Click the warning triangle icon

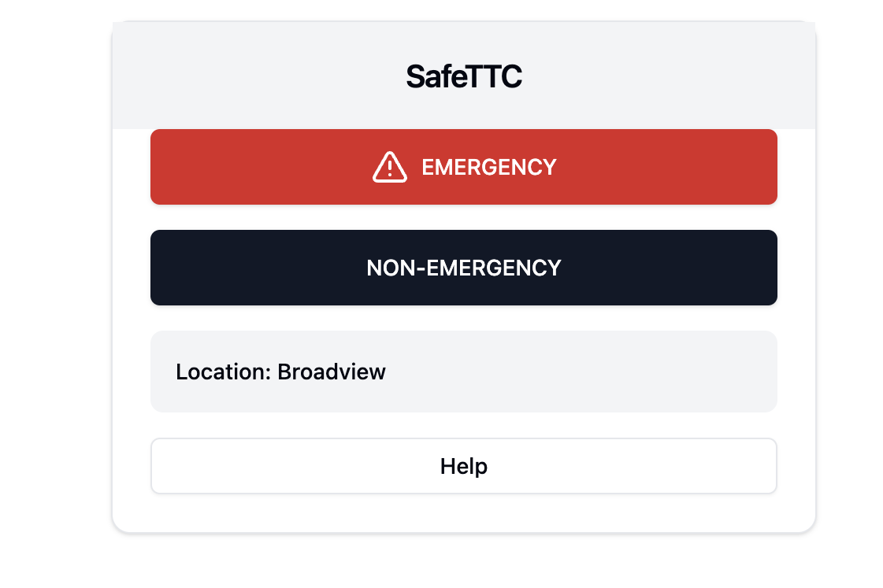click(x=389, y=167)
